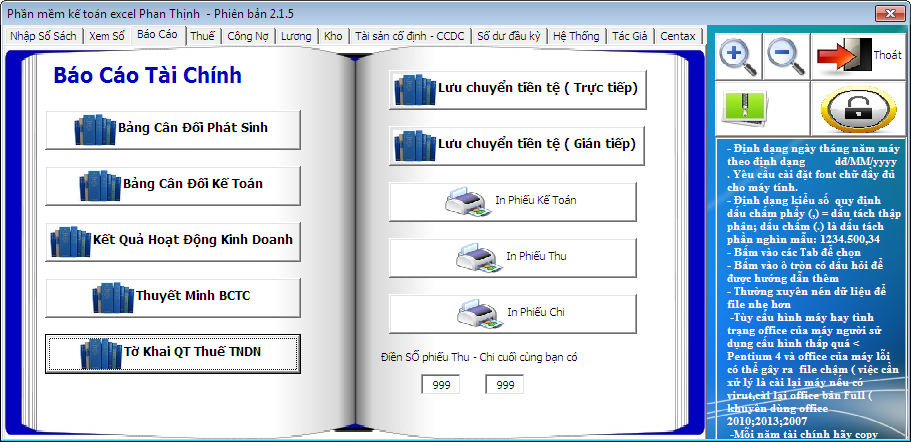Click In Phiếu Chi print button

(x=513, y=314)
